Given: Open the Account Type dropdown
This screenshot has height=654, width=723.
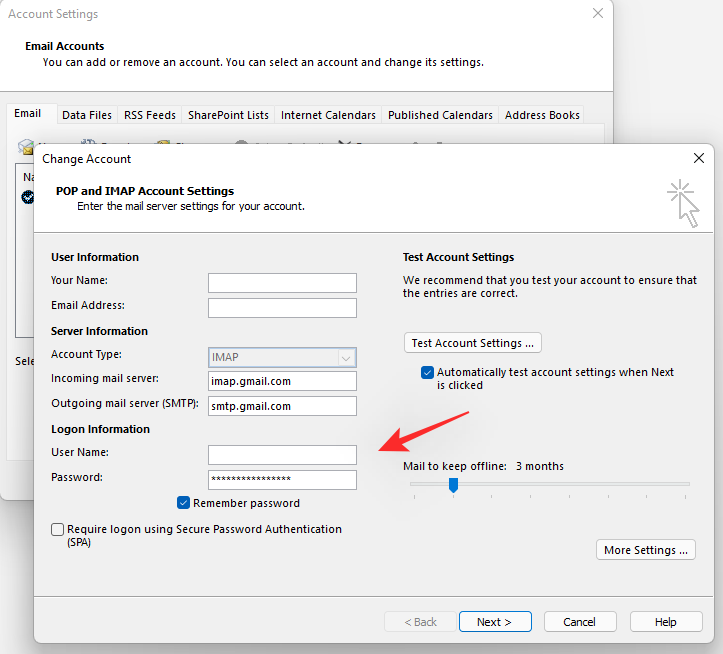Looking at the screenshot, I should click(346, 357).
